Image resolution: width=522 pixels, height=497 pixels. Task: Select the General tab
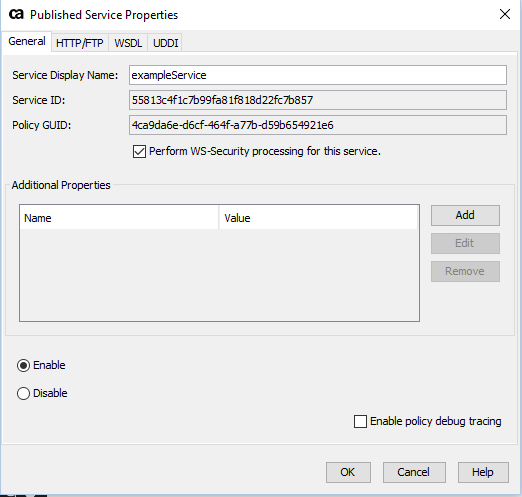(27, 41)
